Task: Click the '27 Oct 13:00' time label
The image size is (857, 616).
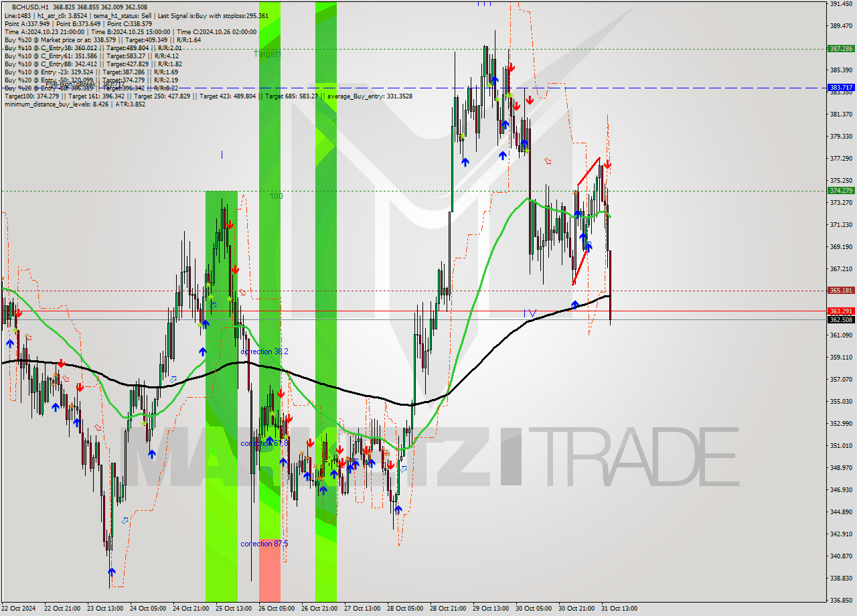Action: [x=362, y=609]
